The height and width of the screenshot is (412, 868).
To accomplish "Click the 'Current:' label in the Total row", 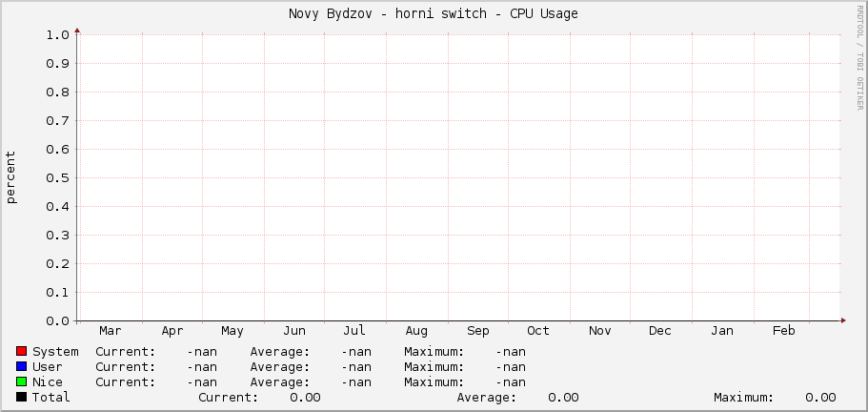I will coord(228,397).
